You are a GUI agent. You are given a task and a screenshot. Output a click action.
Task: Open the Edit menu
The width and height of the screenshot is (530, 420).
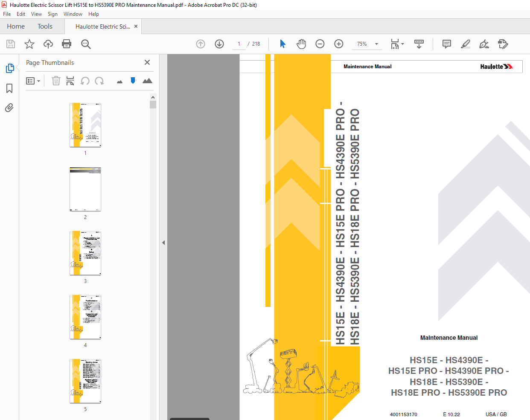21,14
